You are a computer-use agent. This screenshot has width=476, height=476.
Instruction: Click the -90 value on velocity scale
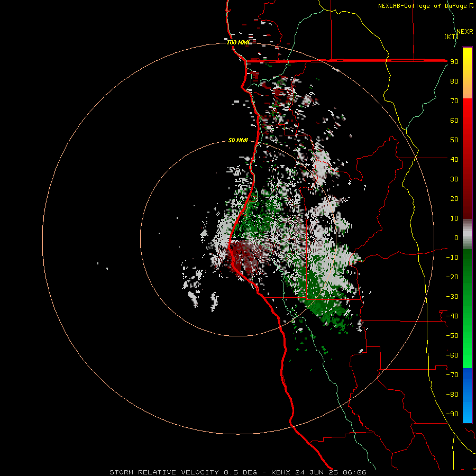click(x=452, y=414)
